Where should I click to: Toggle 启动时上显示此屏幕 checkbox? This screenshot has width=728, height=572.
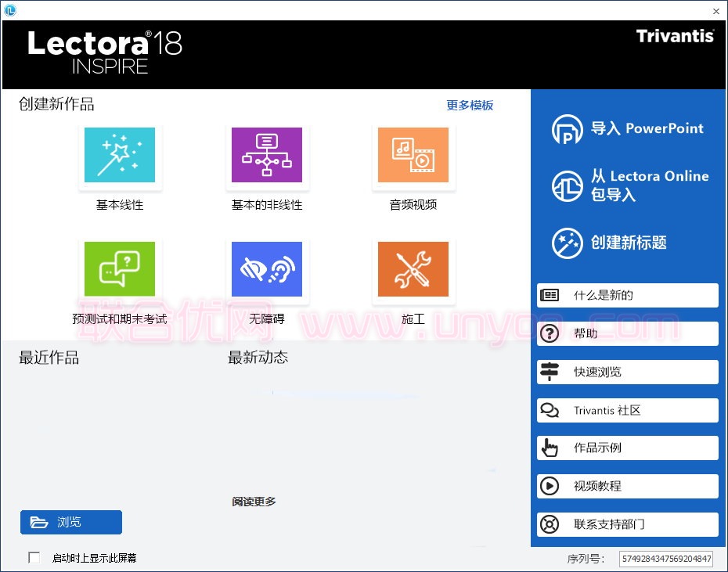(x=34, y=558)
